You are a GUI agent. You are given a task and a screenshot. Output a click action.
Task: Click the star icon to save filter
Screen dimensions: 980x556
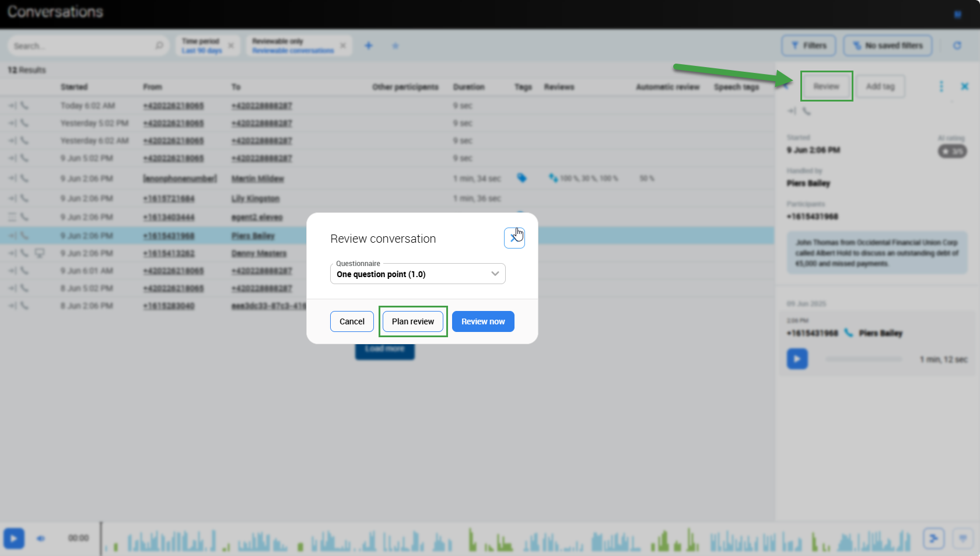[x=395, y=46]
